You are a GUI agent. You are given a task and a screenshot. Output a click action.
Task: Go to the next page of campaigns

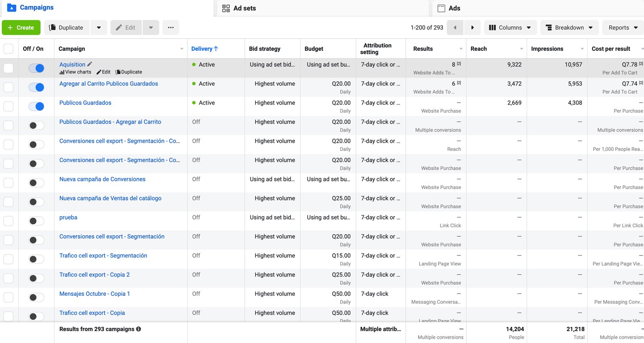(x=472, y=27)
